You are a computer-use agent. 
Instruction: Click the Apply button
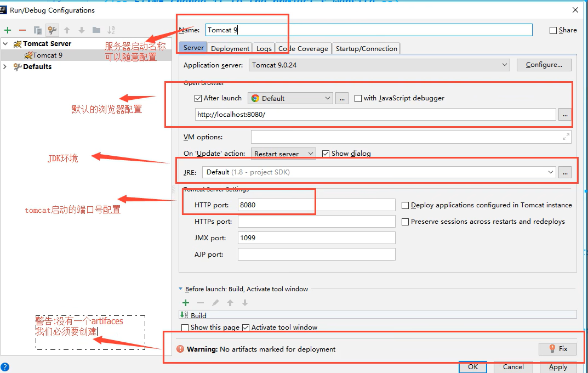tap(558, 367)
